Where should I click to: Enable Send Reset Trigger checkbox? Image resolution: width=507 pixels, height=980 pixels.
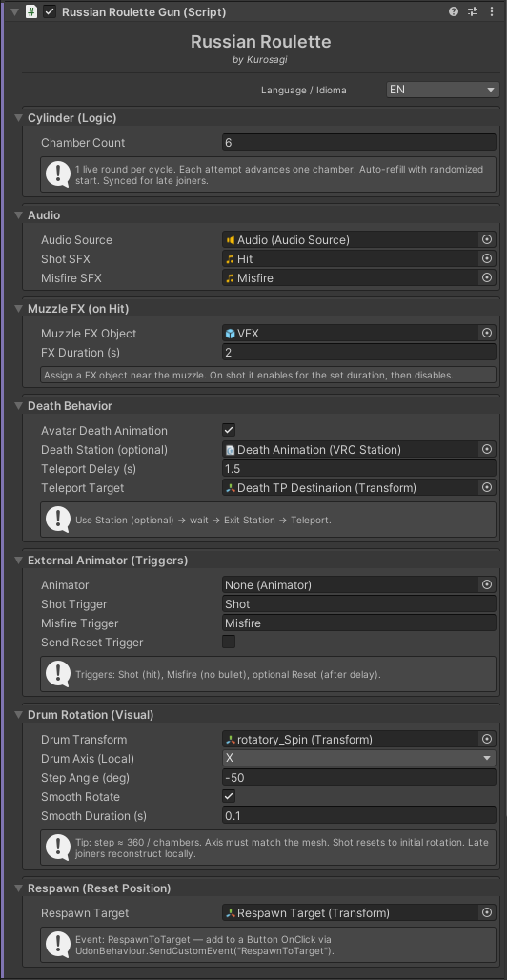(x=229, y=642)
